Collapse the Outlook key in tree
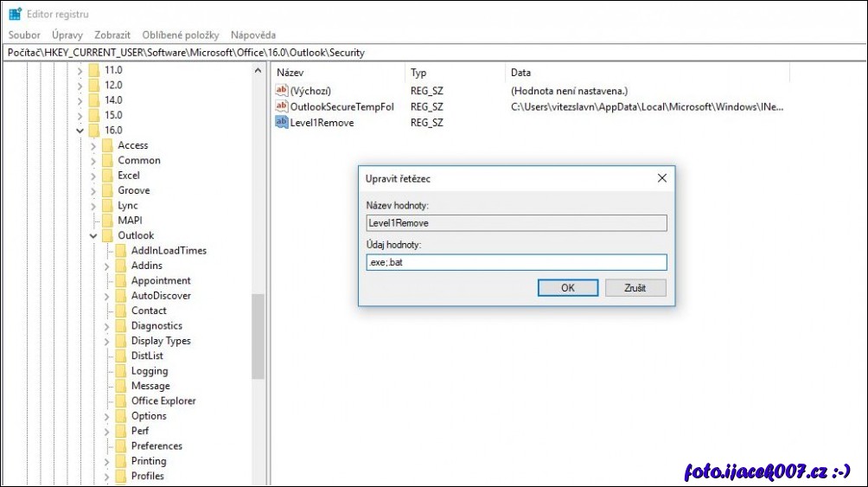The height and width of the screenshot is (487, 868). 93,236
